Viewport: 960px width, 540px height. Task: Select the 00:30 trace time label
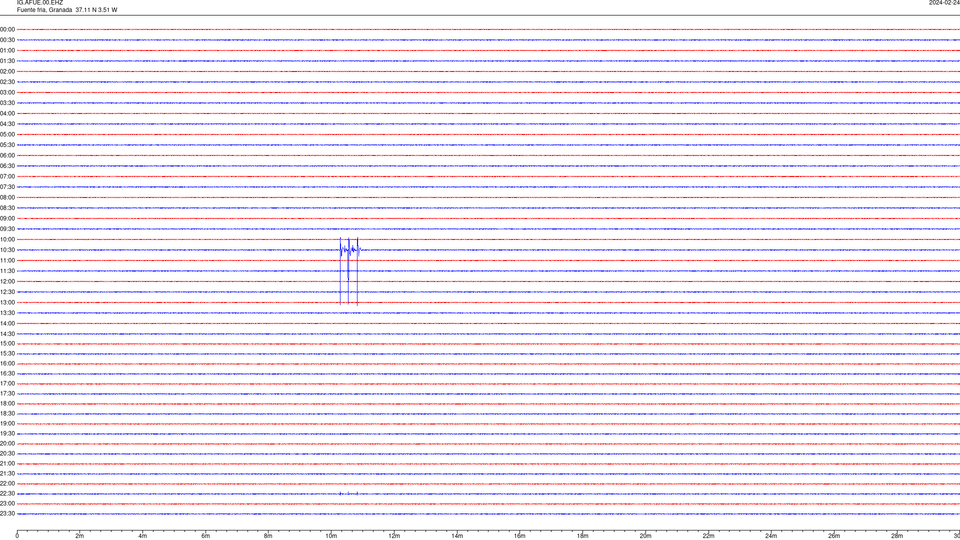[x=7, y=40]
